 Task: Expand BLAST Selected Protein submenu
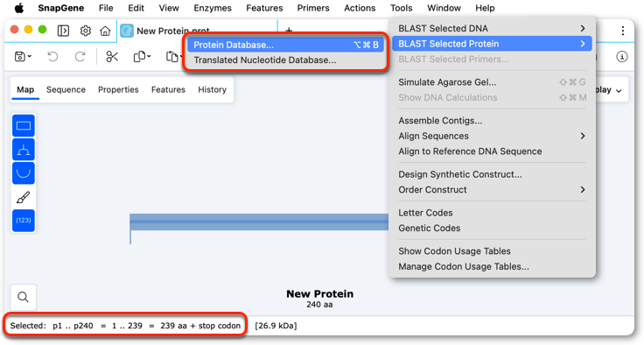583,44
